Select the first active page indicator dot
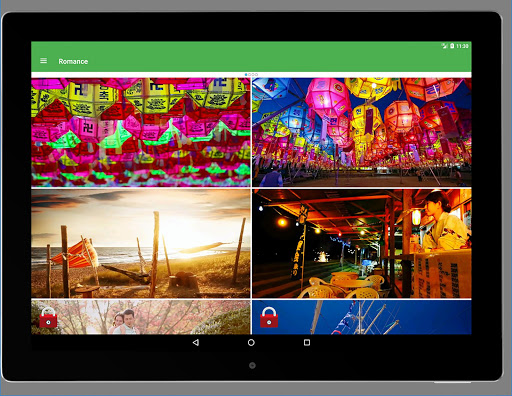 coord(246,75)
